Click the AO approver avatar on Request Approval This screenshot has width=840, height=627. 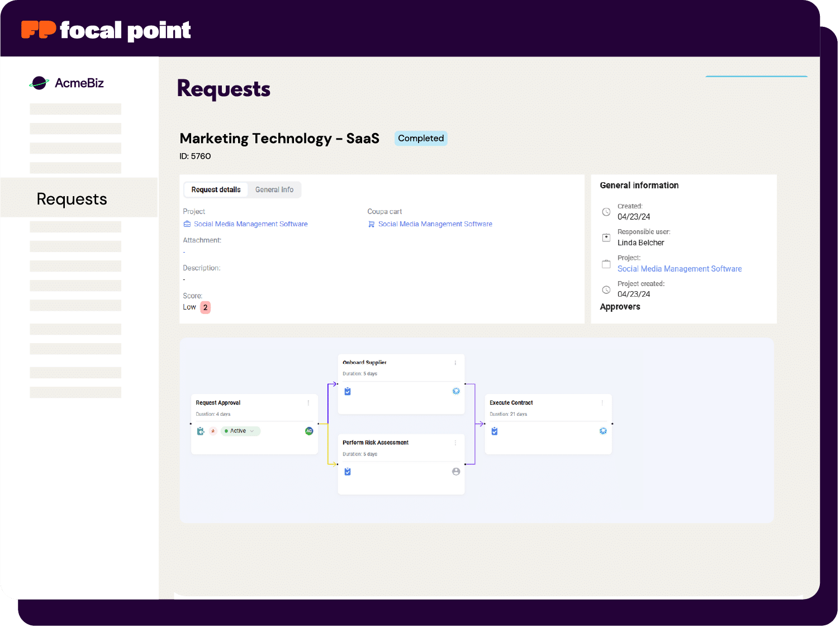click(x=309, y=431)
